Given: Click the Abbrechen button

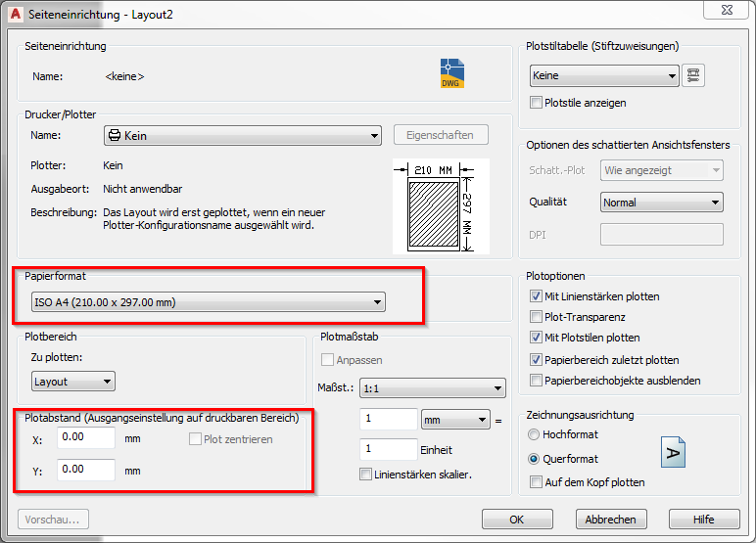Looking at the screenshot, I should [x=611, y=520].
